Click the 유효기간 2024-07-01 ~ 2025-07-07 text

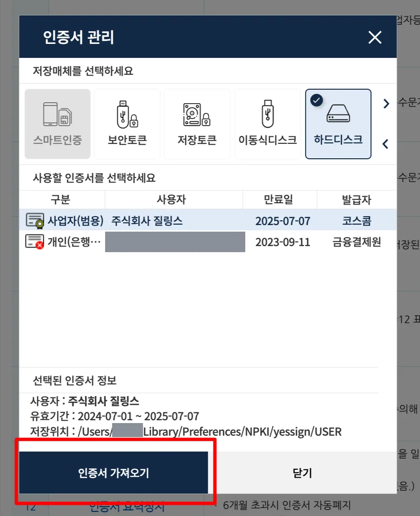click(x=114, y=416)
